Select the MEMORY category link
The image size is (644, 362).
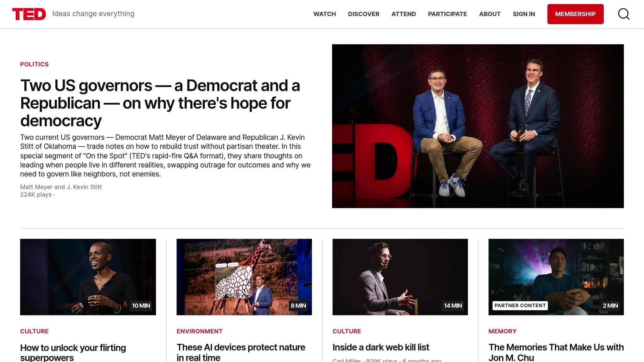[502, 331]
